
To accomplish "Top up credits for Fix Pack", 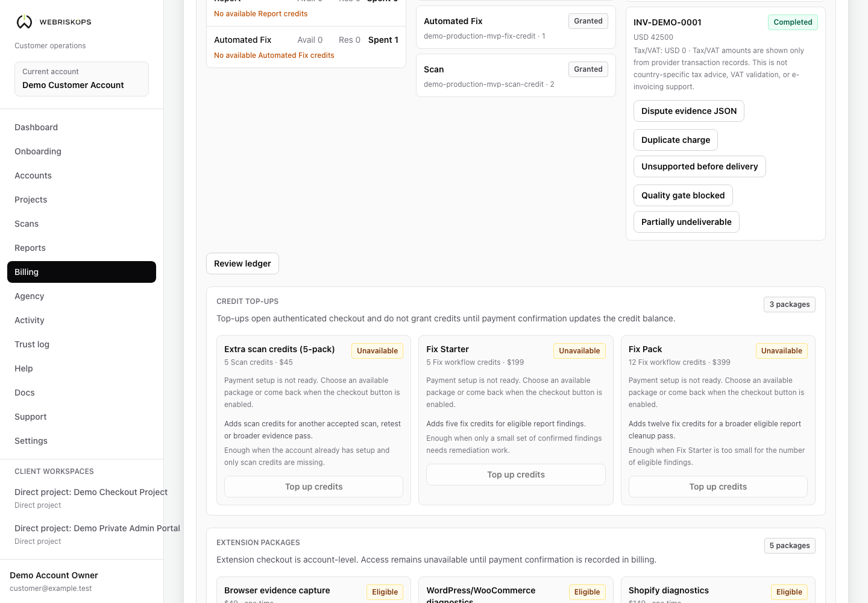I will tap(718, 487).
